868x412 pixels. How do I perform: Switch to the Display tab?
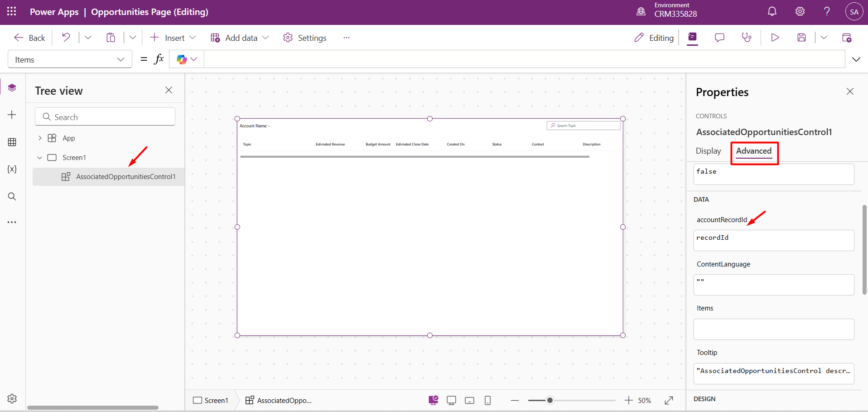pos(708,151)
